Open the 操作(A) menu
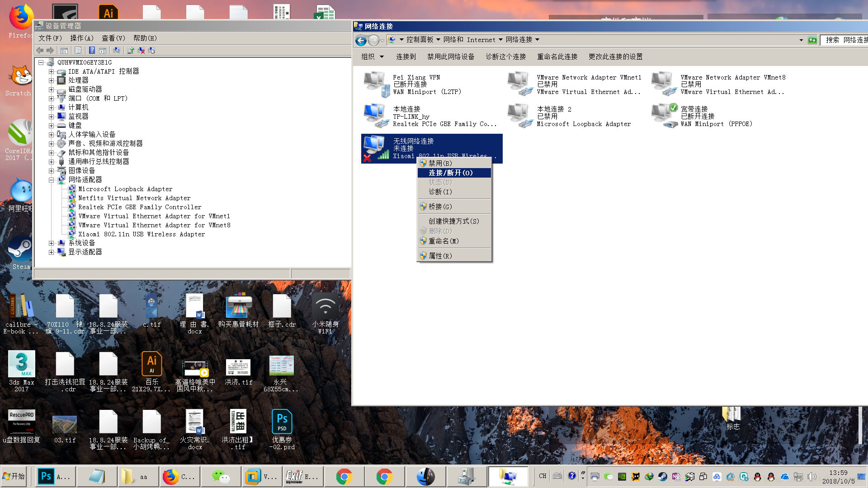 (81, 38)
